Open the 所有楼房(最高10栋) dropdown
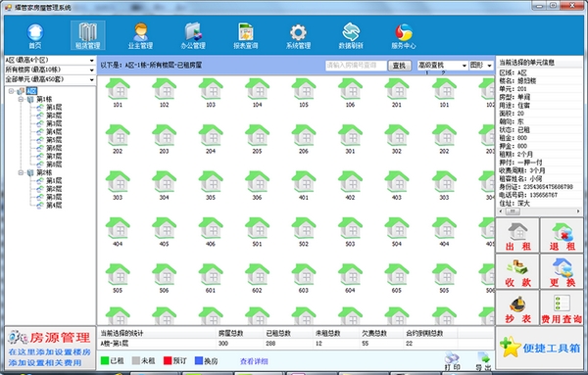 click(x=50, y=70)
